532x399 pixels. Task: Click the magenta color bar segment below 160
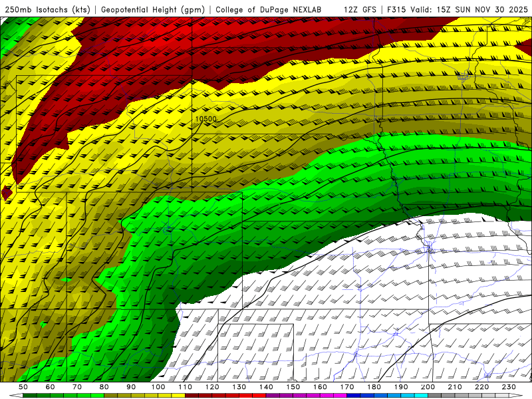(327, 396)
